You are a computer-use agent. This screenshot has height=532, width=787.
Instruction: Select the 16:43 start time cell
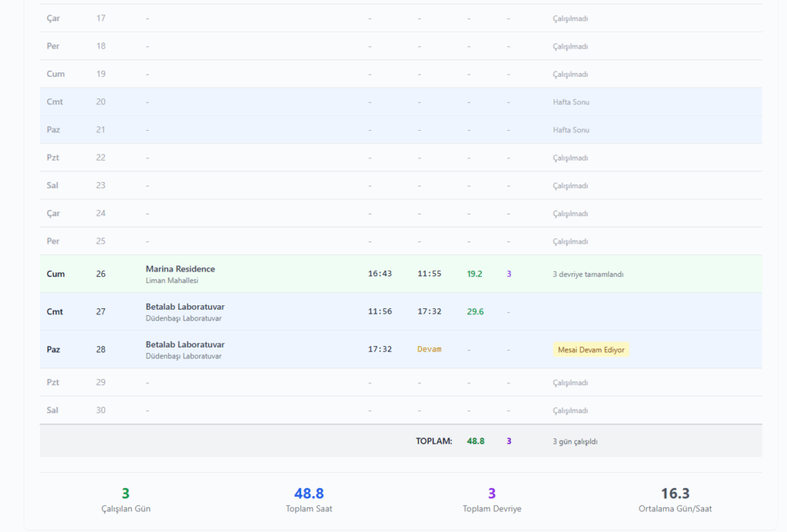pos(380,274)
